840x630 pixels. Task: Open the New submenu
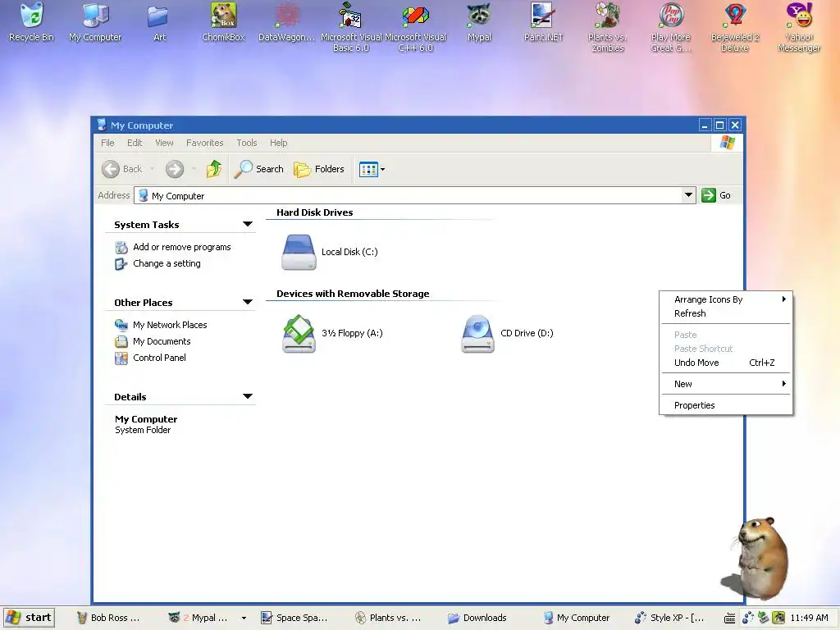click(725, 384)
